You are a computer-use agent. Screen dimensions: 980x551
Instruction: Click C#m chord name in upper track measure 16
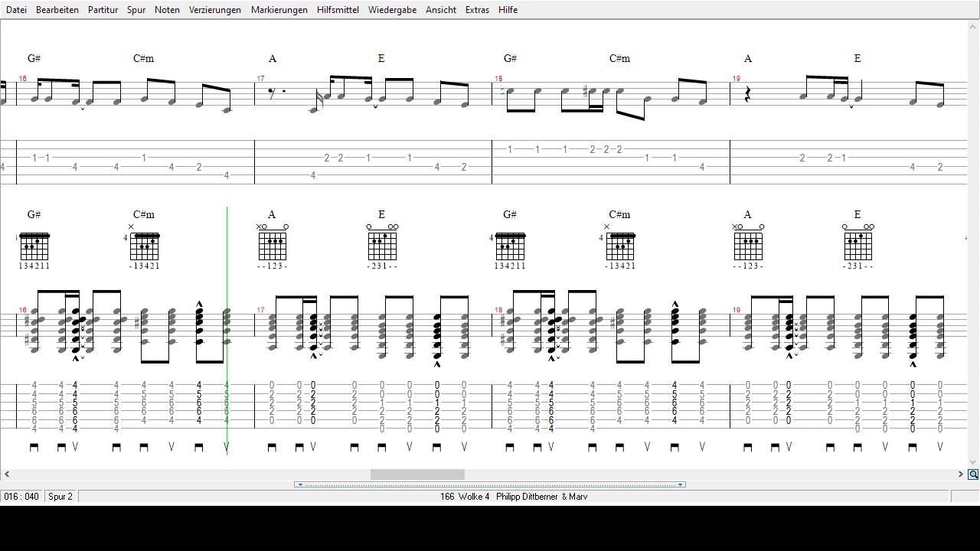pyautogui.click(x=144, y=58)
